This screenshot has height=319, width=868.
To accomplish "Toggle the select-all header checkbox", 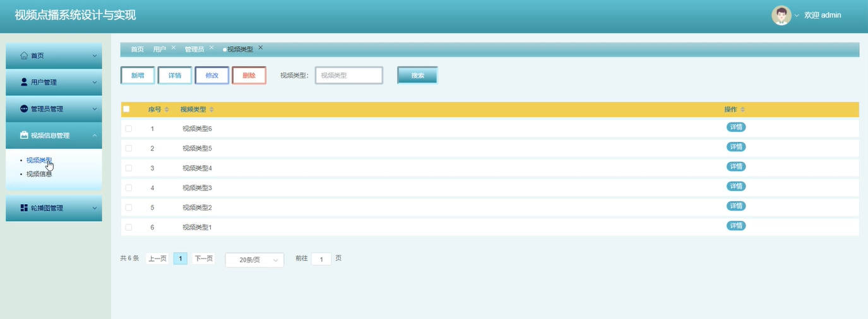I will coord(126,109).
